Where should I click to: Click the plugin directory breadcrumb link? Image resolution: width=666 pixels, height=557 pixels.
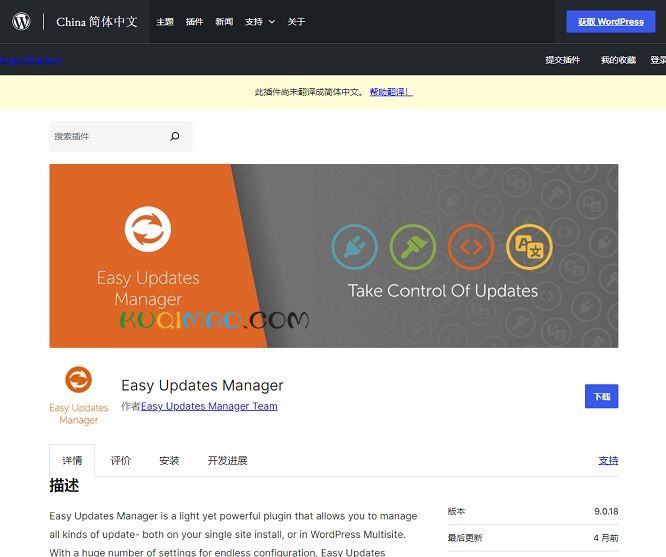31,60
